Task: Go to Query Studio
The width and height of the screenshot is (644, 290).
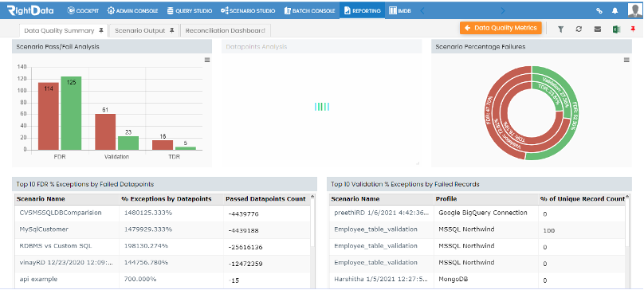Action: pyautogui.click(x=190, y=10)
